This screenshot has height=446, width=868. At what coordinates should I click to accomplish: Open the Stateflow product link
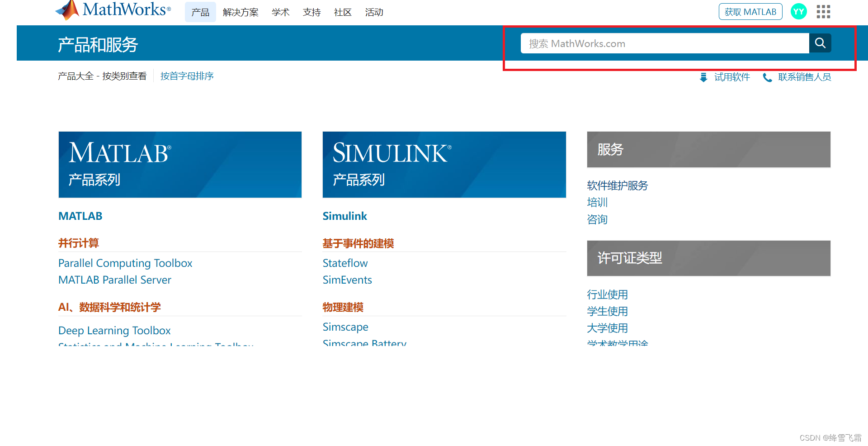pyautogui.click(x=345, y=263)
